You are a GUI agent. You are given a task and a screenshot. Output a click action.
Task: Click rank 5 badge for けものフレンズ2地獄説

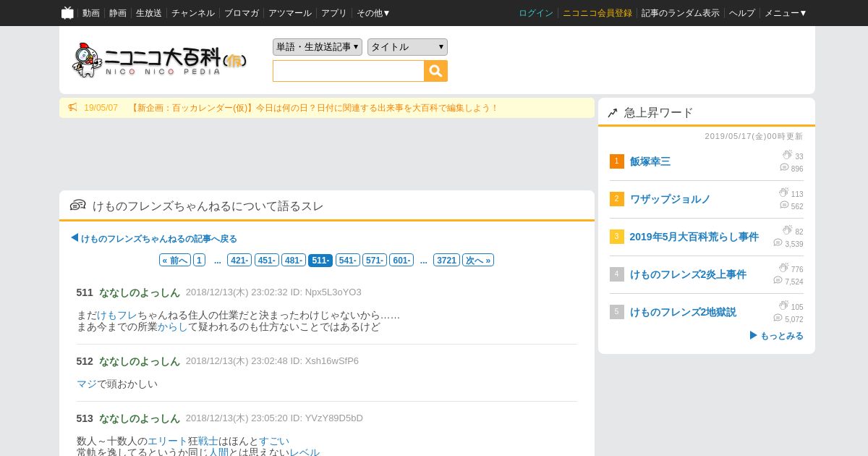pos(616,312)
